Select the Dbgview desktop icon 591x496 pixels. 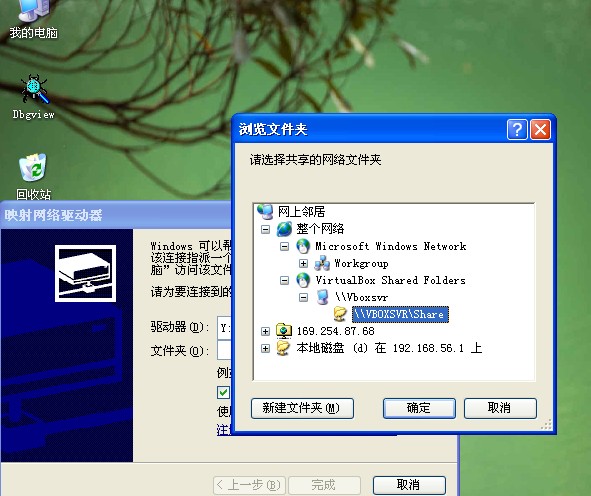pos(34,89)
